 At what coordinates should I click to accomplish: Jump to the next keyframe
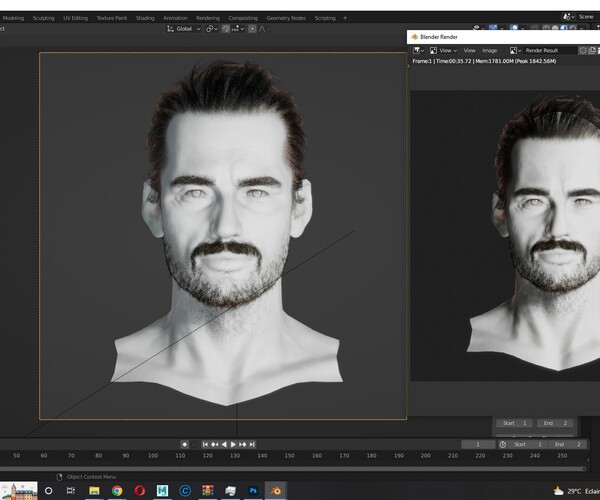click(243, 444)
